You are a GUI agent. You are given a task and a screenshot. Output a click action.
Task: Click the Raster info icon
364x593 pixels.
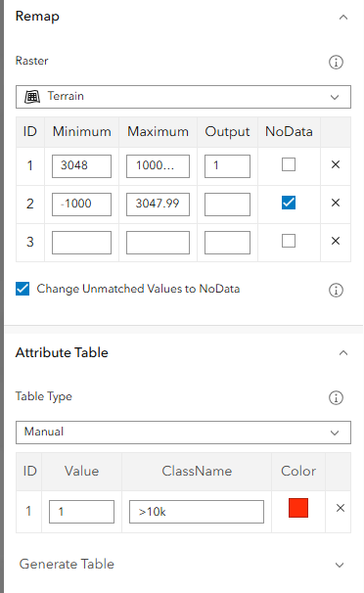[336, 62]
